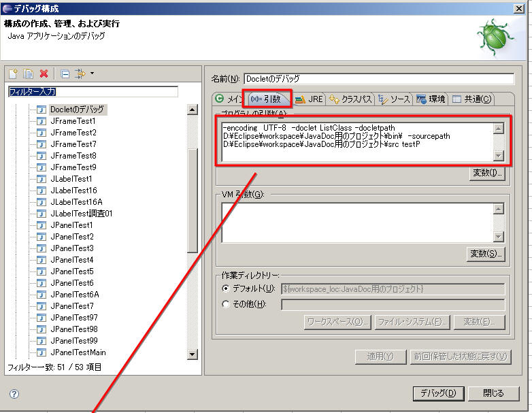
Task: Click scroll down arrow of configuration list
Action: click(x=192, y=354)
